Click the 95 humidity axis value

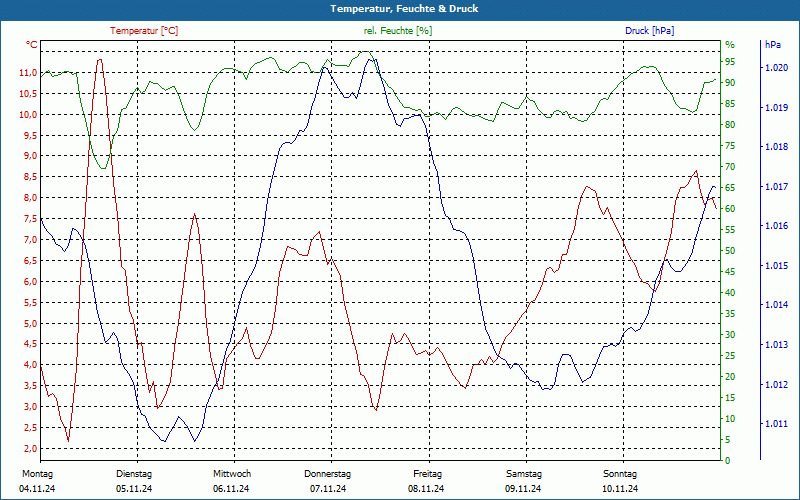[x=730, y=62]
